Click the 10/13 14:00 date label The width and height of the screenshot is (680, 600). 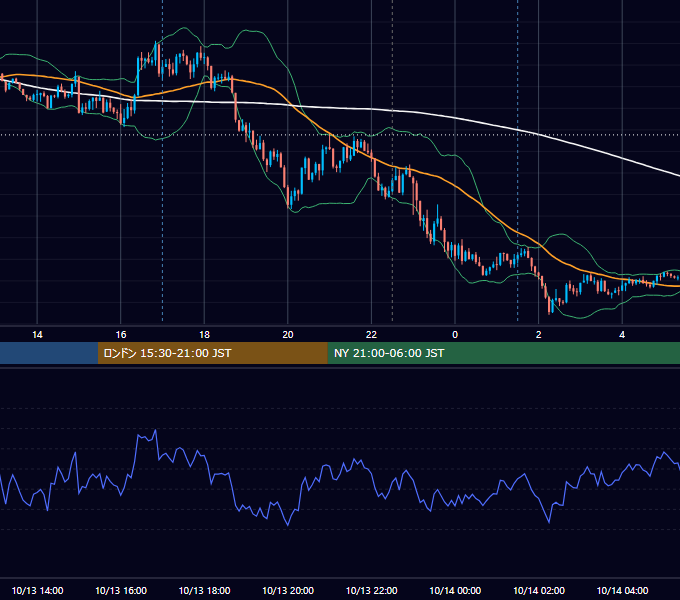tap(37, 590)
